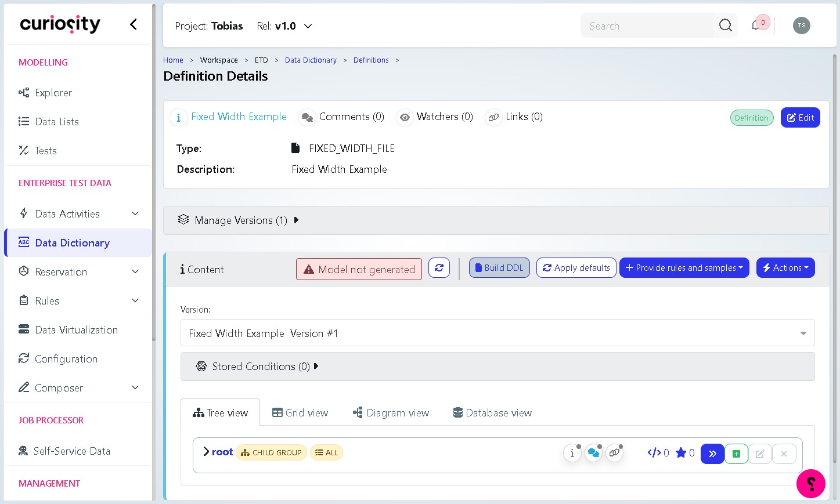Screen dimensions: 840x504
Task: Expand Stored Conditions (0) section
Action: click(497, 367)
